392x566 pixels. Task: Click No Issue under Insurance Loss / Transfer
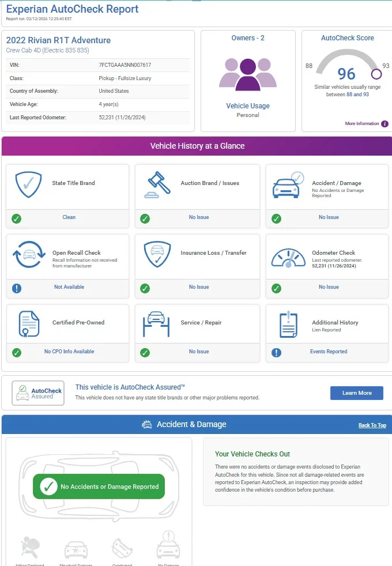pos(199,286)
